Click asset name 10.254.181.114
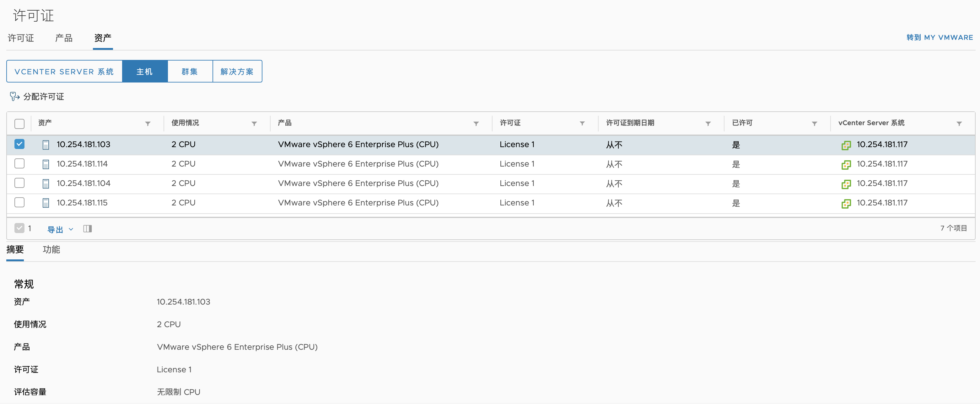Image resolution: width=980 pixels, height=404 pixels. [82, 164]
